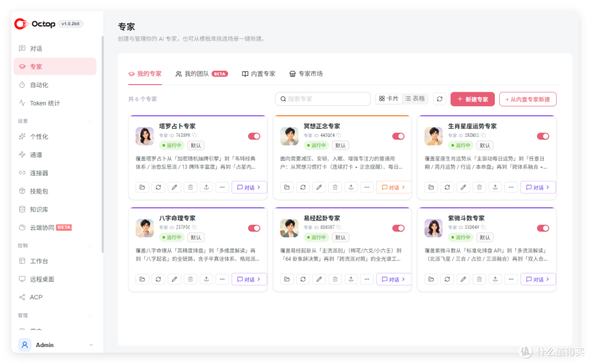
Task: Click the 搜索专家 search field
Action: (x=322, y=99)
